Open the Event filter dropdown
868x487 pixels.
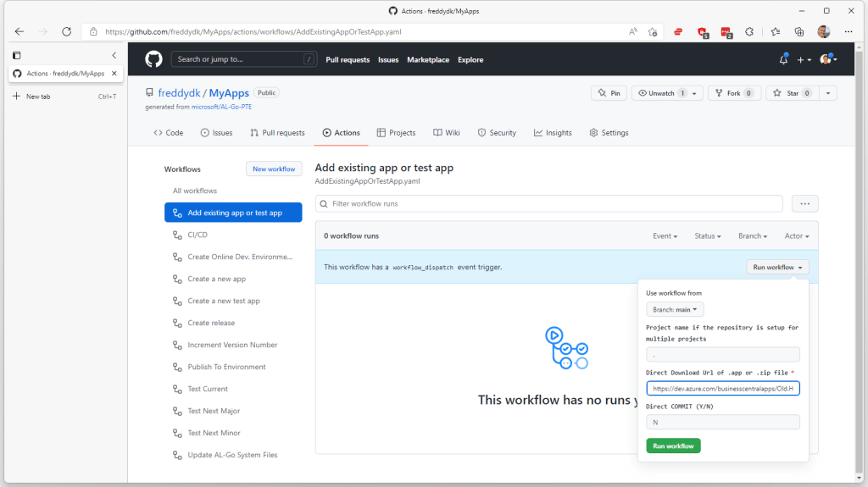tap(664, 236)
